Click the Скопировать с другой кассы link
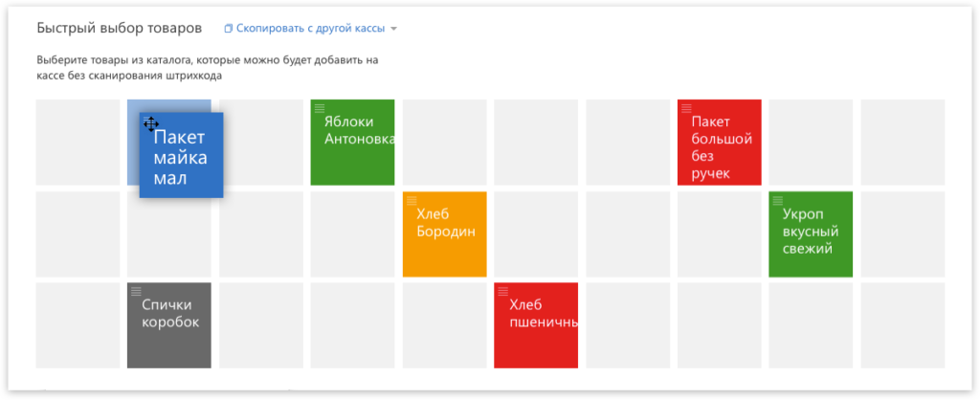The image size is (980, 400). point(310,29)
